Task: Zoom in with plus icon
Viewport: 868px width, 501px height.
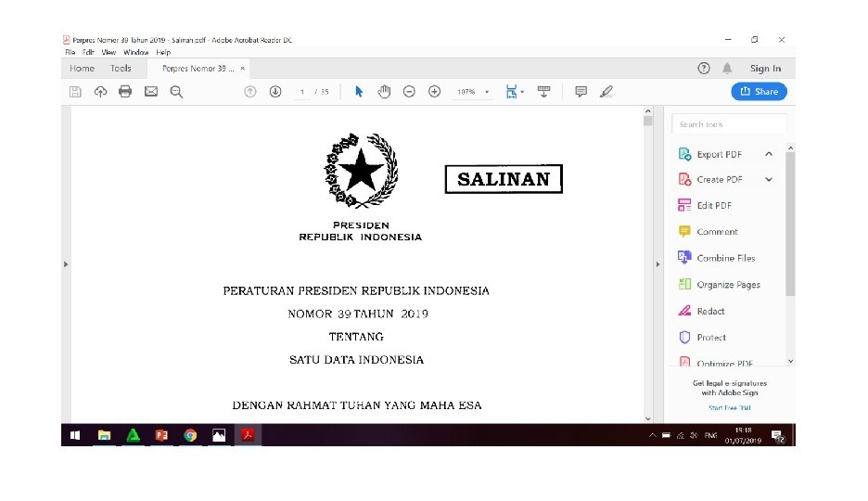Action: pos(435,92)
